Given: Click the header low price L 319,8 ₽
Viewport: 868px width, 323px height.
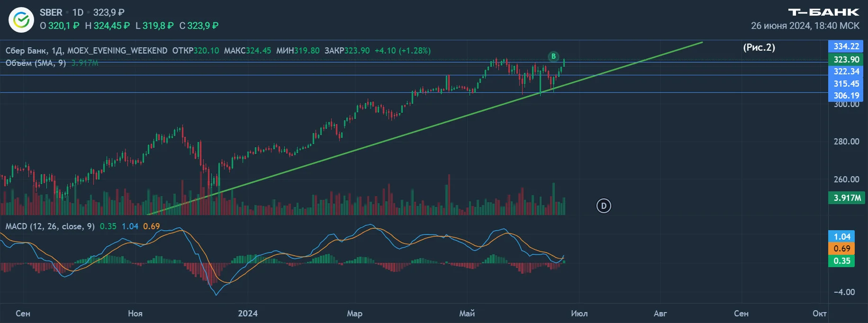Looking at the screenshot, I should pyautogui.click(x=154, y=26).
